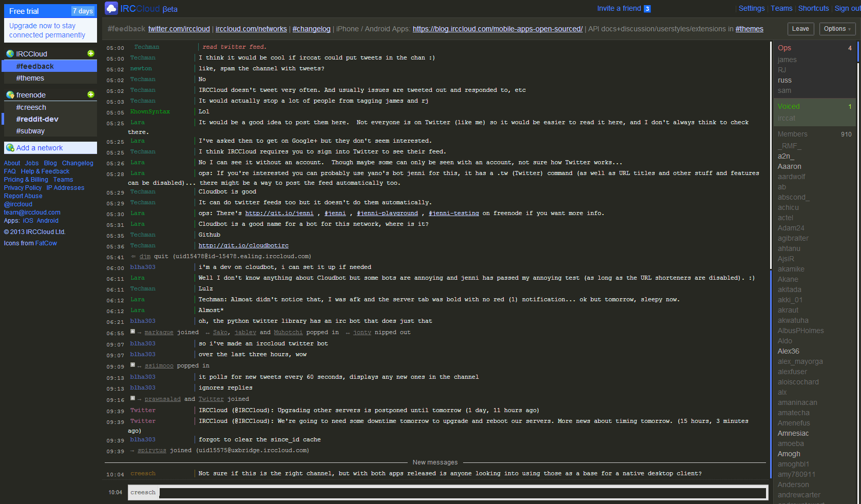Click the globe icon beside Add a network
This screenshot has height=504, width=861.
[x=10, y=148]
